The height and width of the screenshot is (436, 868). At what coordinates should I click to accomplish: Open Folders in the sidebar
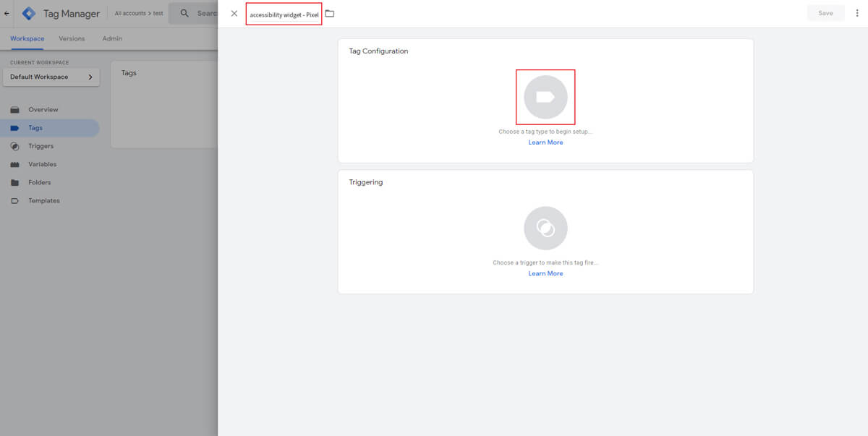tap(49, 182)
